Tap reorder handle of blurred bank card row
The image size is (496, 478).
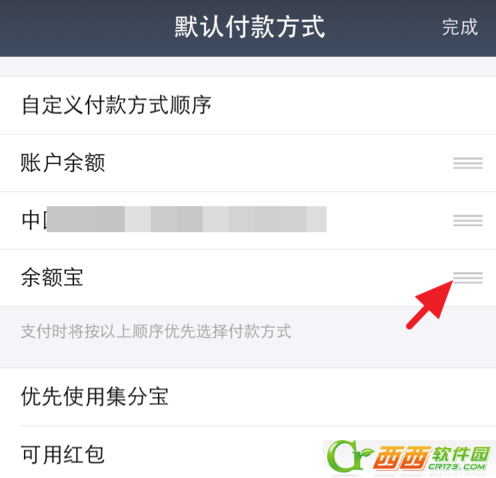click(x=468, y=220)
